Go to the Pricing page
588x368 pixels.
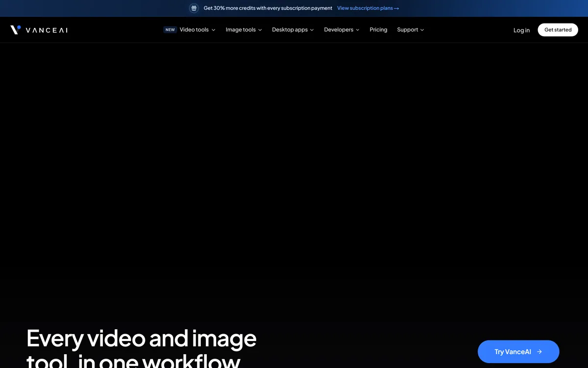[x=378, y=30]
